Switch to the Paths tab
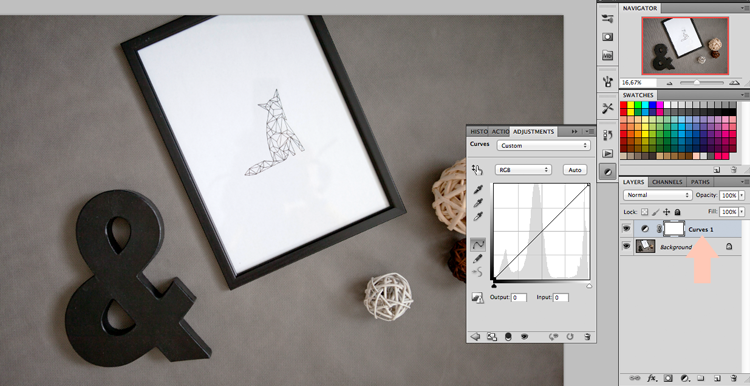The height and width of the screenshot is (386, 750). pyautogui.click(x=700, y=182)
